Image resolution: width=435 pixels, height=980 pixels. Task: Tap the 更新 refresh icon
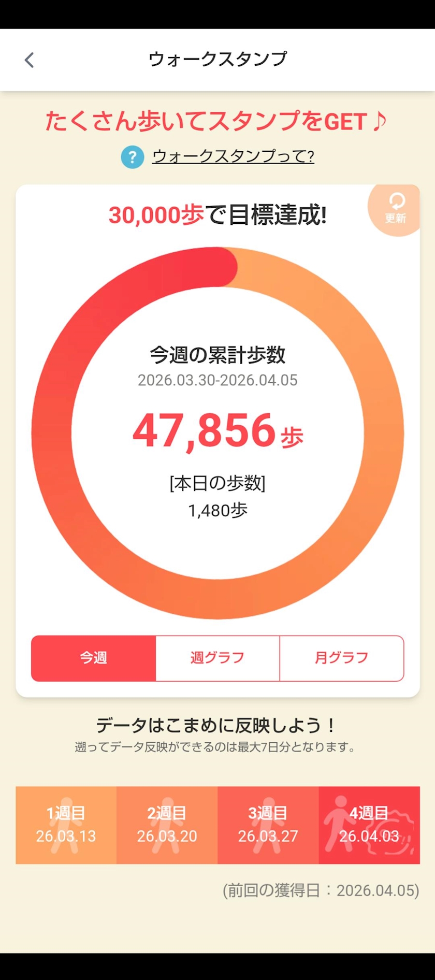coord(395,209)
